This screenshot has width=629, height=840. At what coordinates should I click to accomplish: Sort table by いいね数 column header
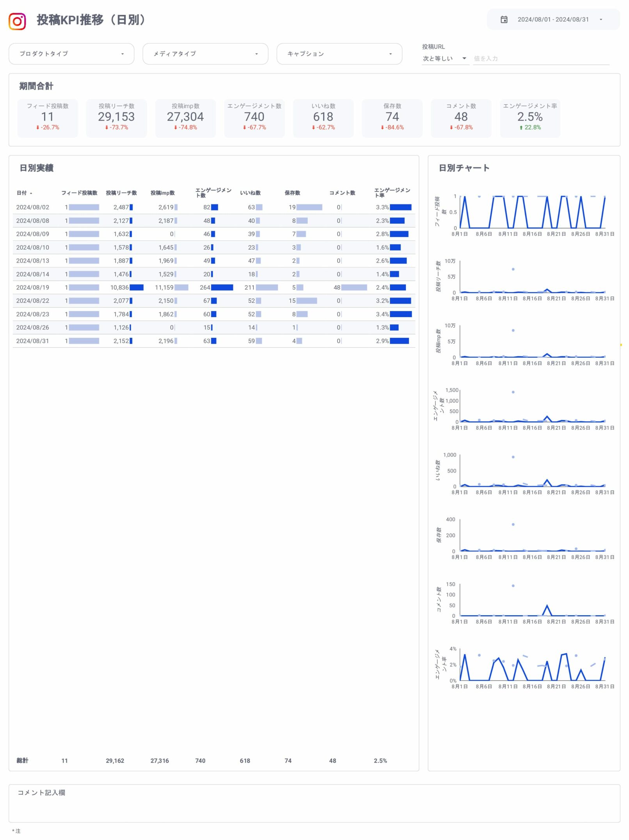[250, 193]
